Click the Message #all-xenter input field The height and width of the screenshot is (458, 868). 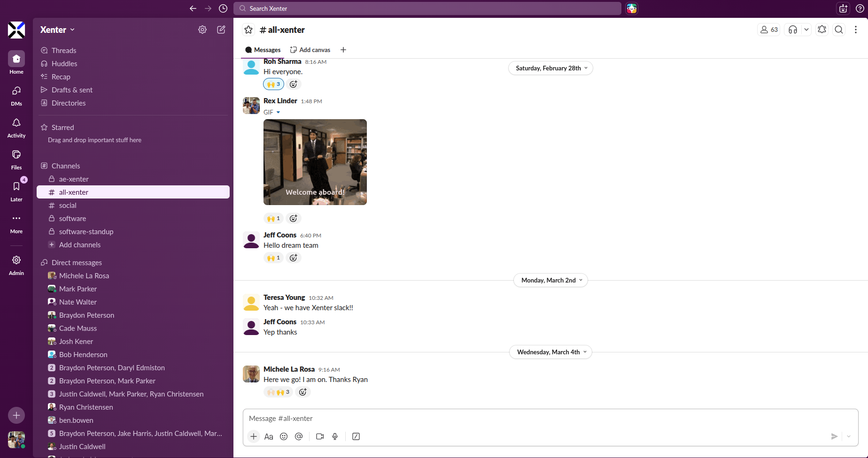point(550,419)
